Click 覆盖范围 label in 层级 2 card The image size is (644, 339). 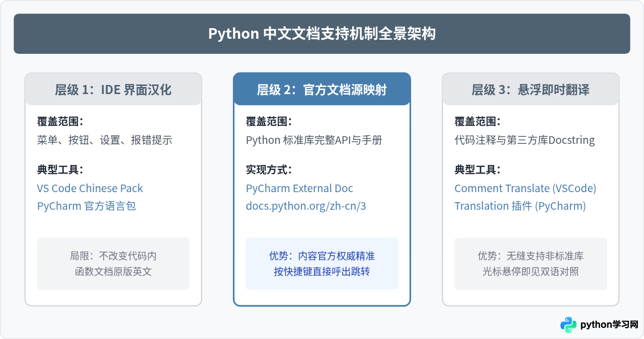tap(269, 121)
